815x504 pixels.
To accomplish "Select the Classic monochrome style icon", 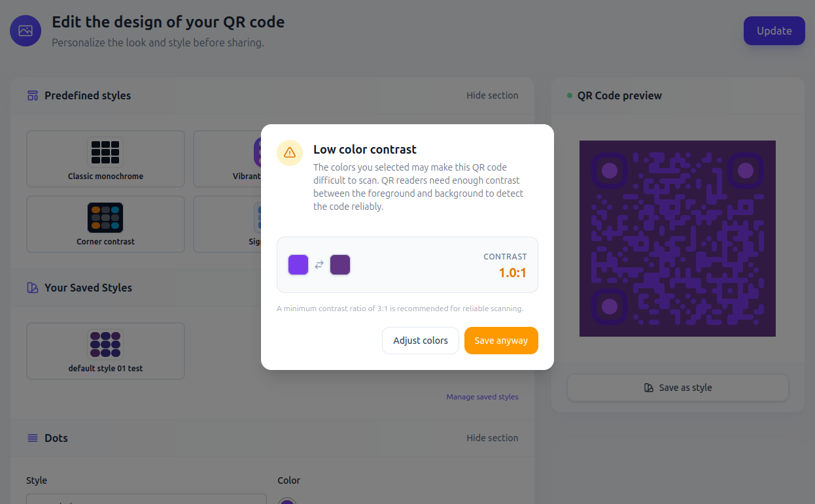I will [105, 152].
